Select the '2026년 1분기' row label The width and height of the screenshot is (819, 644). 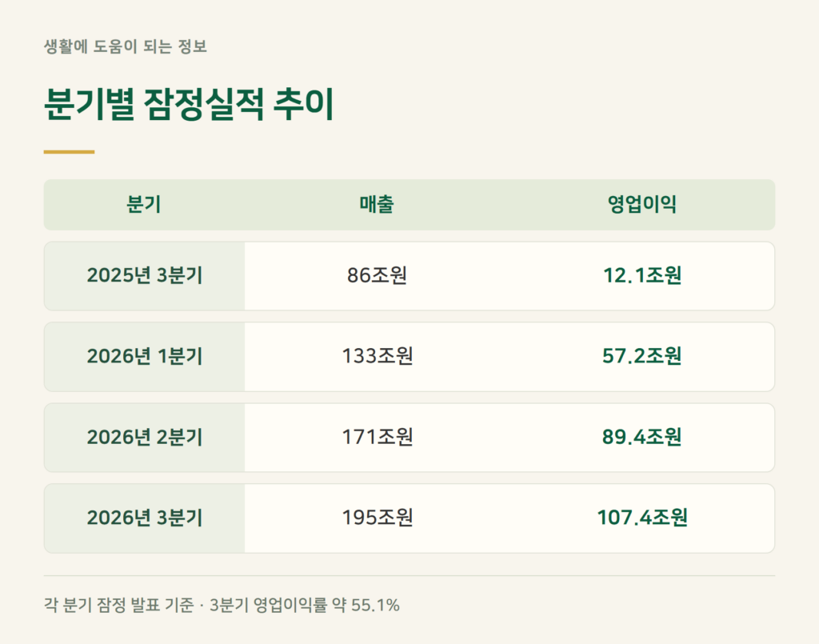[x=145, y=356]
